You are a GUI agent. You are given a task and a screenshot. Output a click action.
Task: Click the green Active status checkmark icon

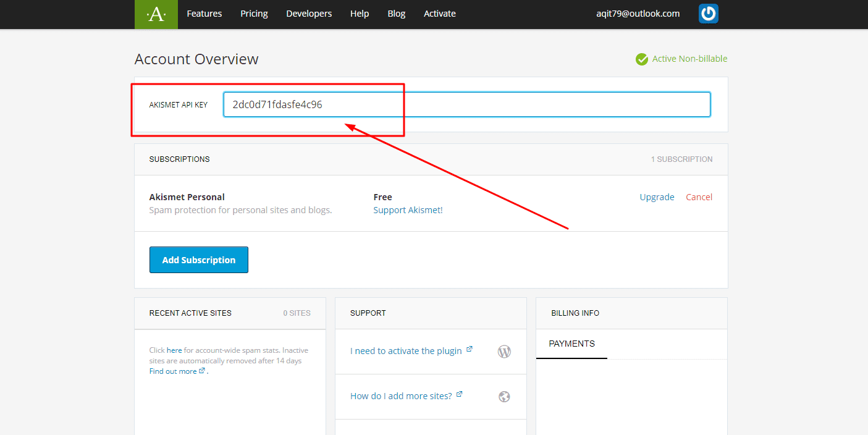(x=642, y=59)
